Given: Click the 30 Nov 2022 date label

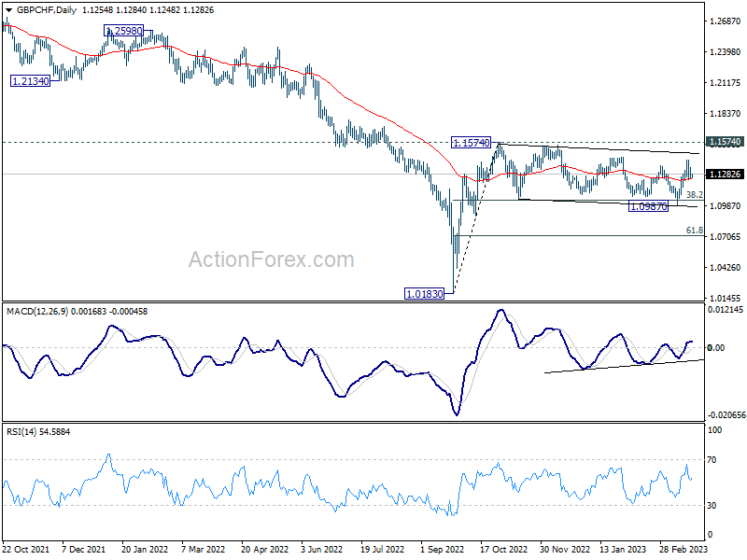Looking at the screenshot, I should point(565,550).
